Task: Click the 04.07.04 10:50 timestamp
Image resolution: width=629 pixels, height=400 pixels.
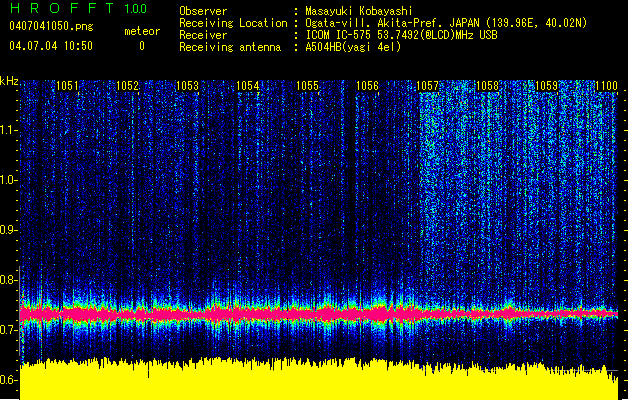Action: pyautogui.click(x=50, y=46)
